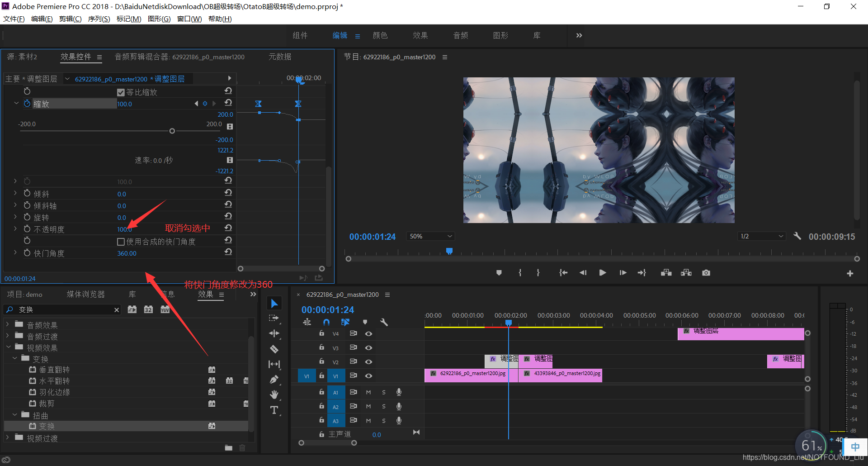Open the 窗口(W) menu
Screen dimensions: 868x466
tap(189, 19)
